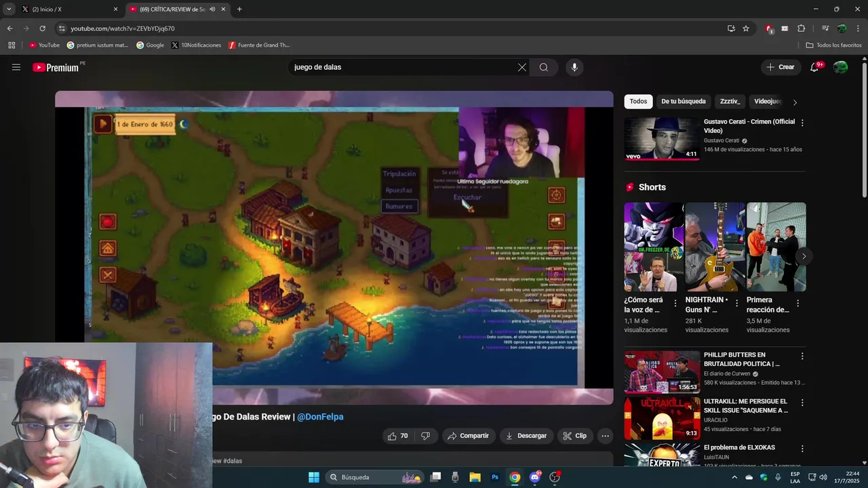Dislike the video with thumbs down

[x=426, y=436]
